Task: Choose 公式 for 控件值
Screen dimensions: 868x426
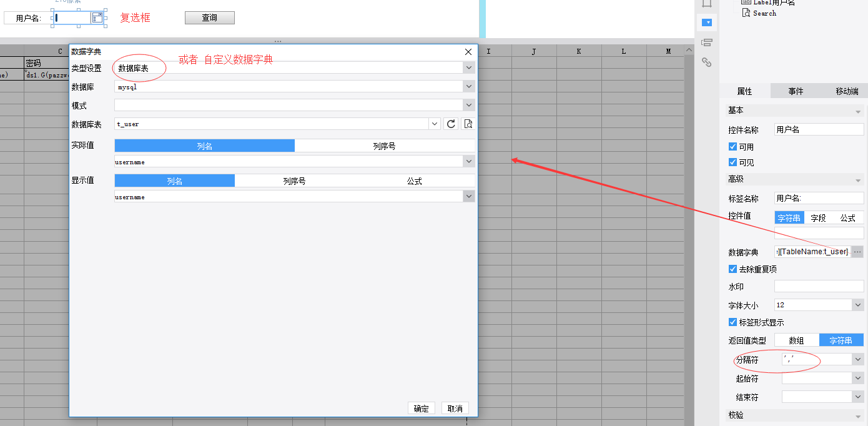Action: point(848,218)
